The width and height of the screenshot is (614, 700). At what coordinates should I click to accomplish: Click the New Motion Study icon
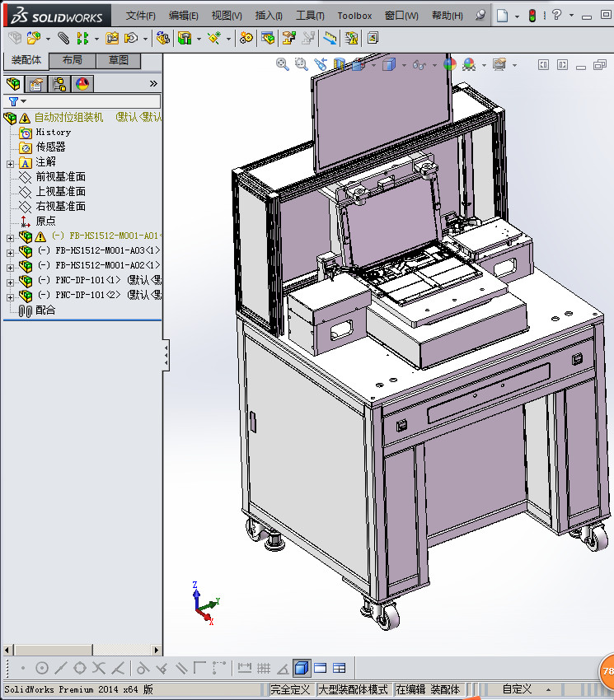coord(246,38)
